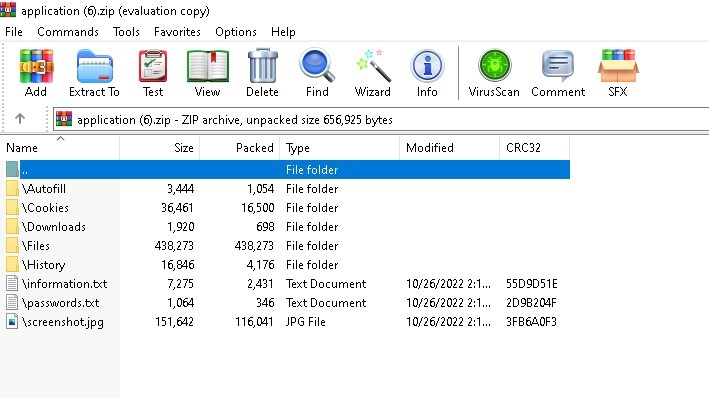Screen dimensions: 709x398
Task: Go up one level arrow
Action: (19, 119)
